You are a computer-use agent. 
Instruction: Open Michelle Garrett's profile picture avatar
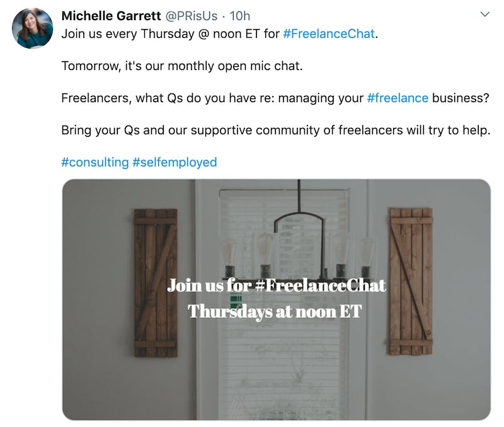pos(32,28)
